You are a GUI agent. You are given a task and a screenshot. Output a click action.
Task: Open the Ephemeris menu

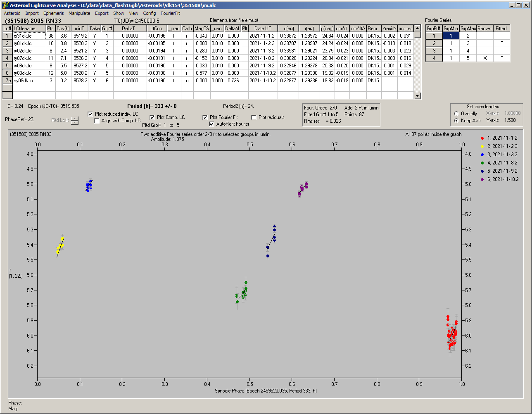53,13
